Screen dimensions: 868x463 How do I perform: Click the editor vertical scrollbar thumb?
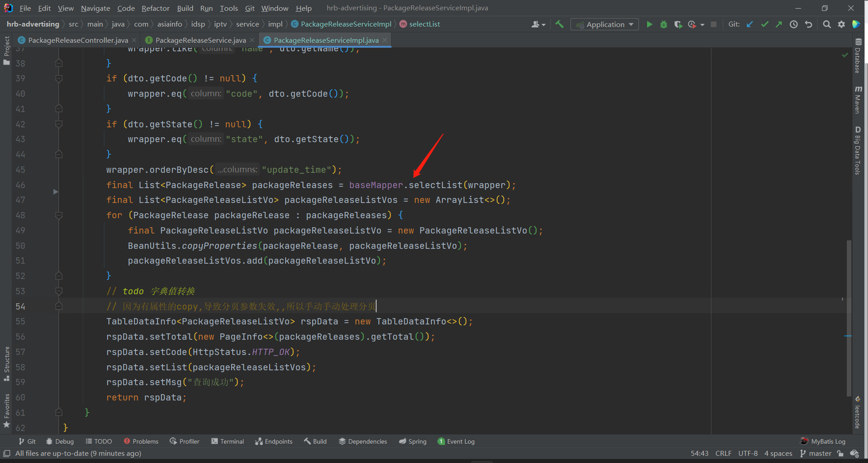coord(849,318)
